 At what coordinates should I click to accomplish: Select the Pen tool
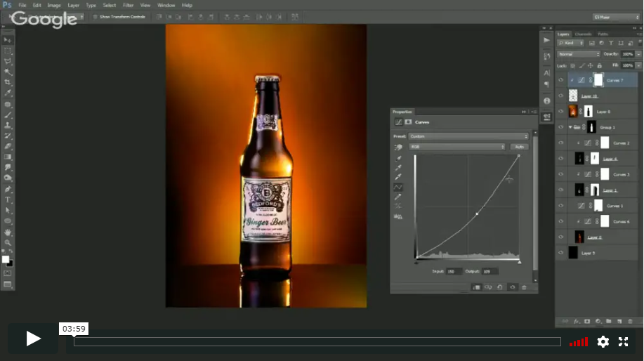8,189
